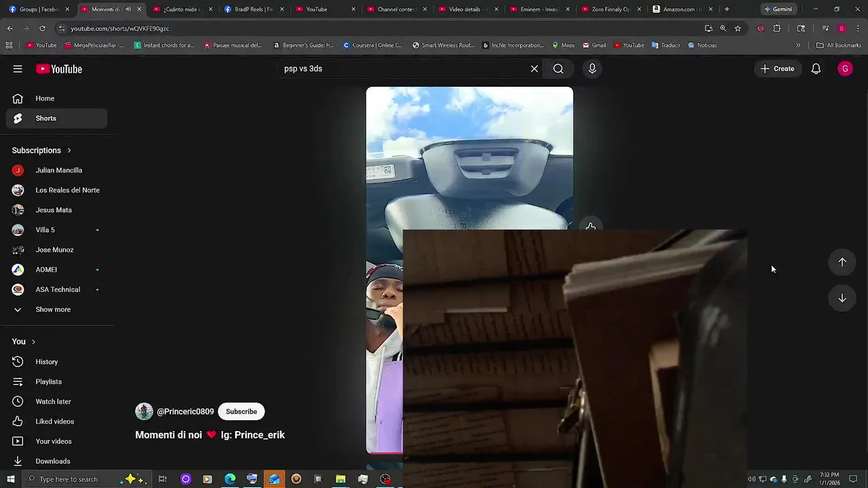Open Traducir bookmark
This screenshot has height=488, width=868.
(x=666, y=45)
